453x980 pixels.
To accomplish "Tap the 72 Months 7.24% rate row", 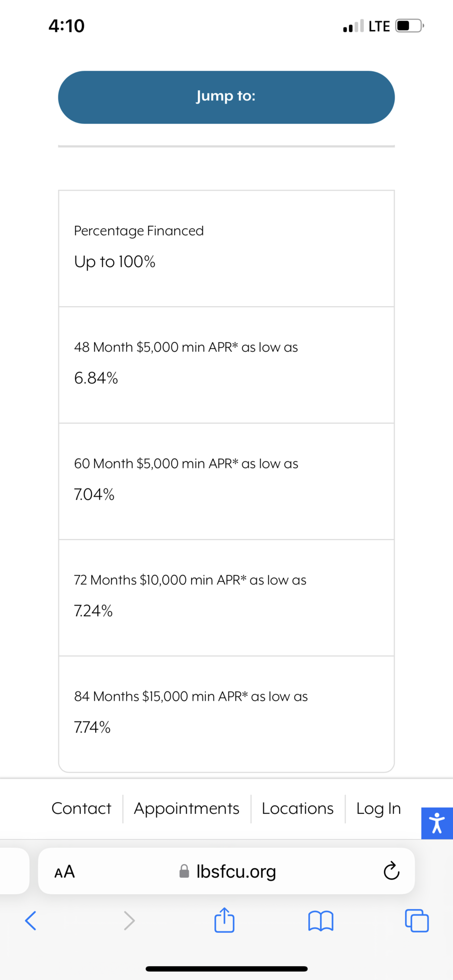I will click(226, 597).
